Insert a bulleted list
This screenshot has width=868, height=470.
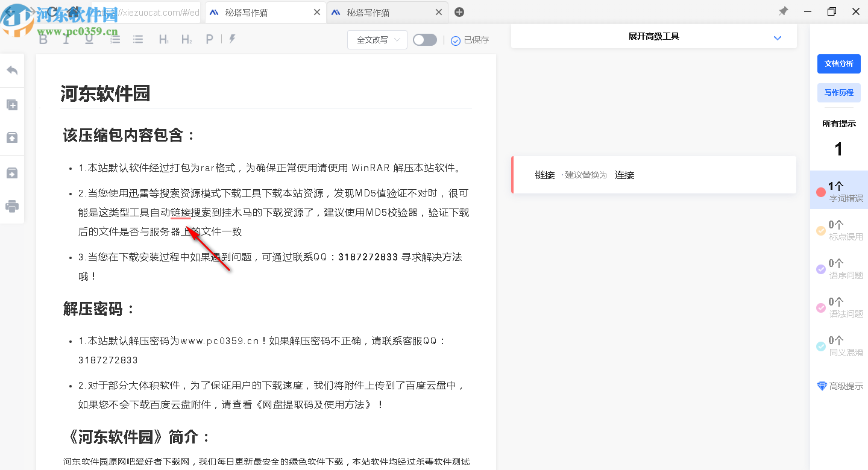pyautogui.click(x=138, y=39)
